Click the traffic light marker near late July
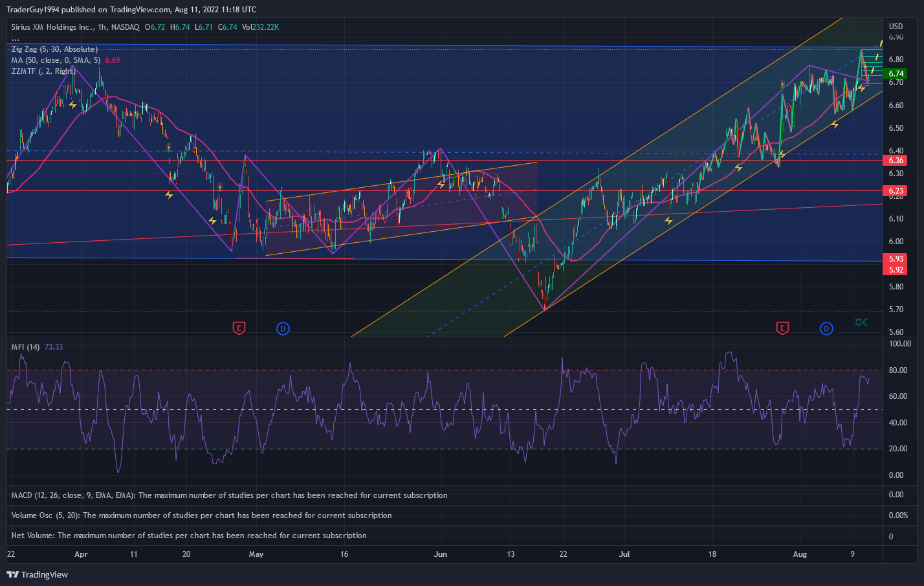This screenshot has height=586, width=924. click(x=782, y=84)
